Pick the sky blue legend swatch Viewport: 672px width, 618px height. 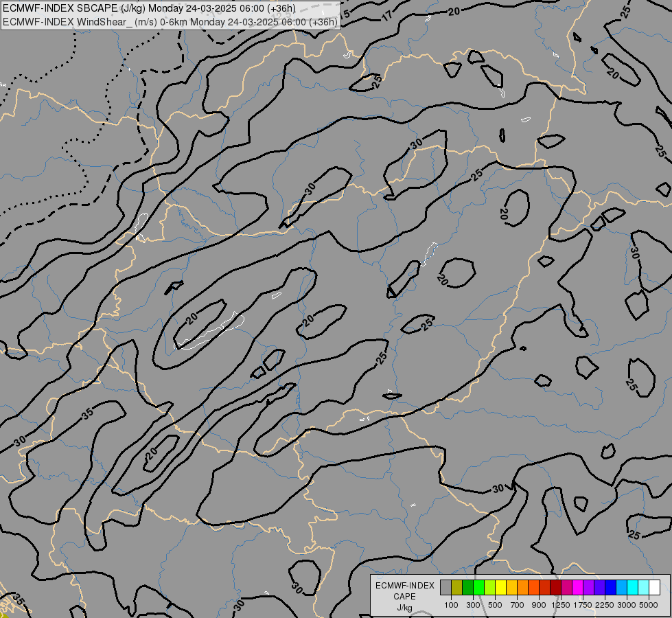point(621,587)
